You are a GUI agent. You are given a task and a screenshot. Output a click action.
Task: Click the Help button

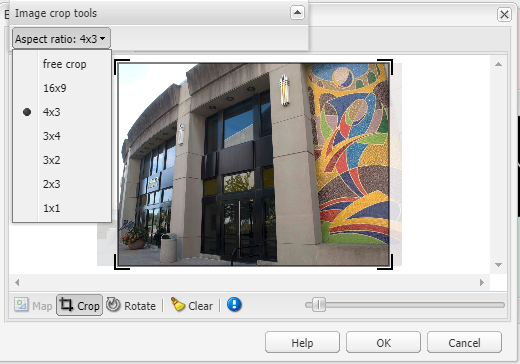tap(302, 342)
